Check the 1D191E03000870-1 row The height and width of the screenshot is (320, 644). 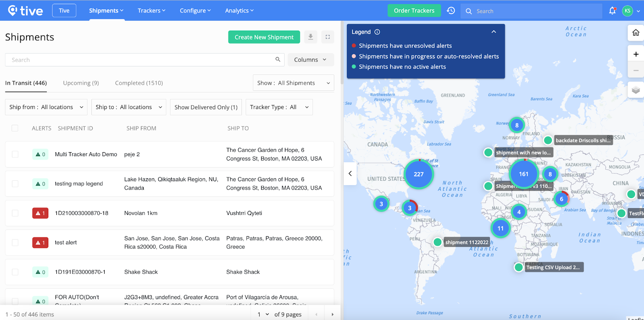click(x=15, y=272)
